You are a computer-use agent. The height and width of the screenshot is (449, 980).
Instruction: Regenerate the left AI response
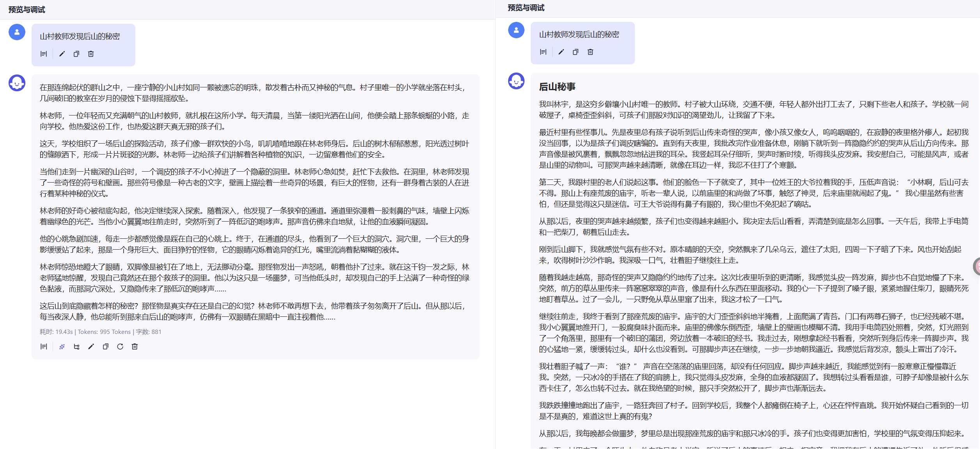tap(120, 346)
